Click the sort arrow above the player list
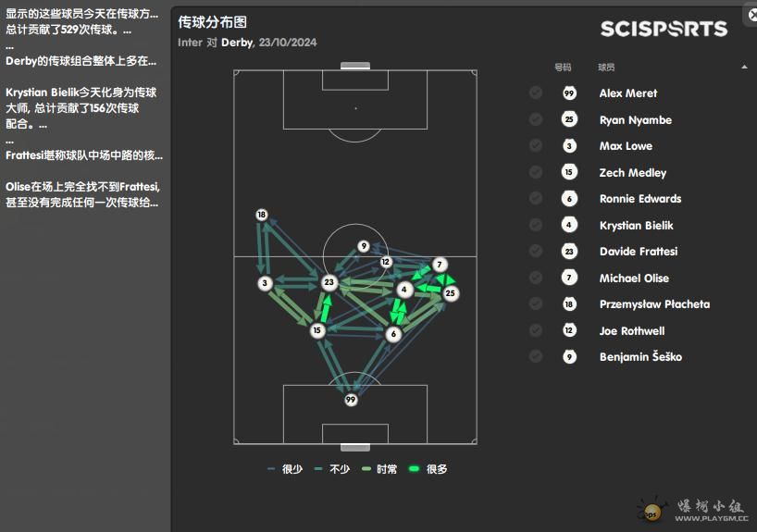This screenshot has height=532, width=757. (744, 68)
